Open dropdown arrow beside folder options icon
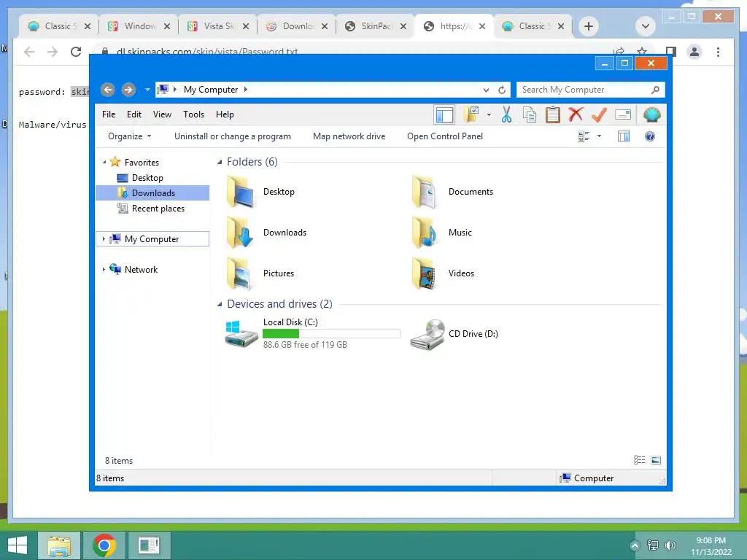This screenshot has width=747, height=560. [489, 114]
